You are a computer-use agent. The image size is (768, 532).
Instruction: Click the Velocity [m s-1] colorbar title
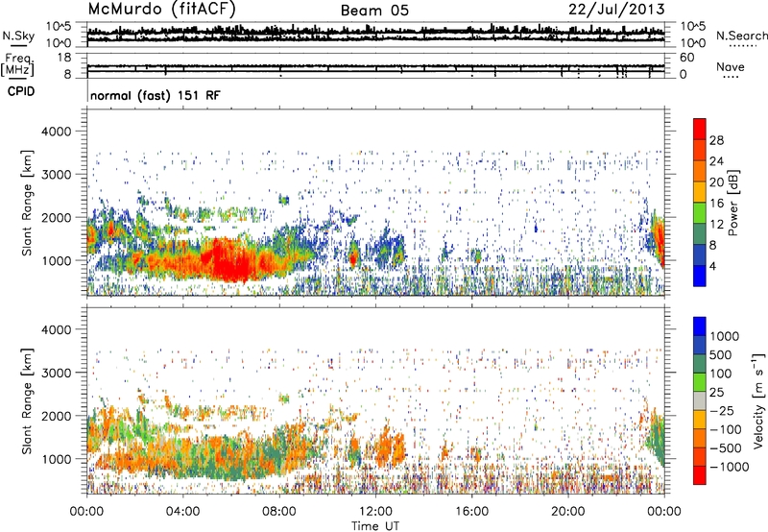pos(758,400)
